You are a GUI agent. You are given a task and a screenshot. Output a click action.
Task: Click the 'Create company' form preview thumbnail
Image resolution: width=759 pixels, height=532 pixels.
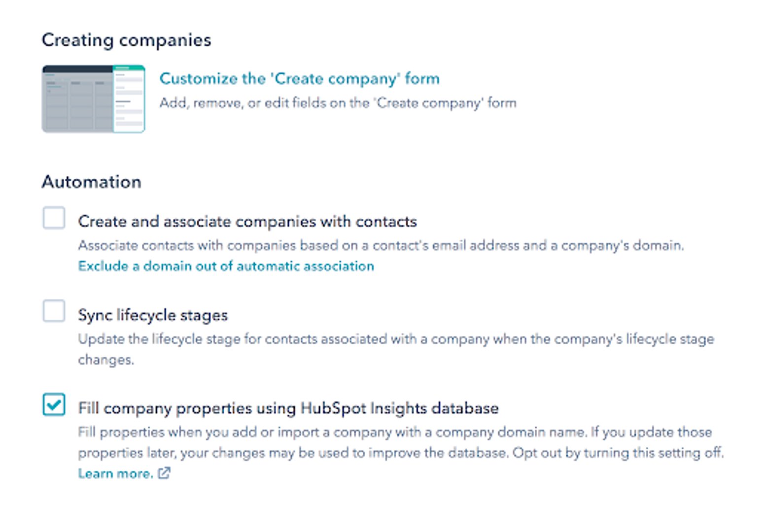point(94,97)
